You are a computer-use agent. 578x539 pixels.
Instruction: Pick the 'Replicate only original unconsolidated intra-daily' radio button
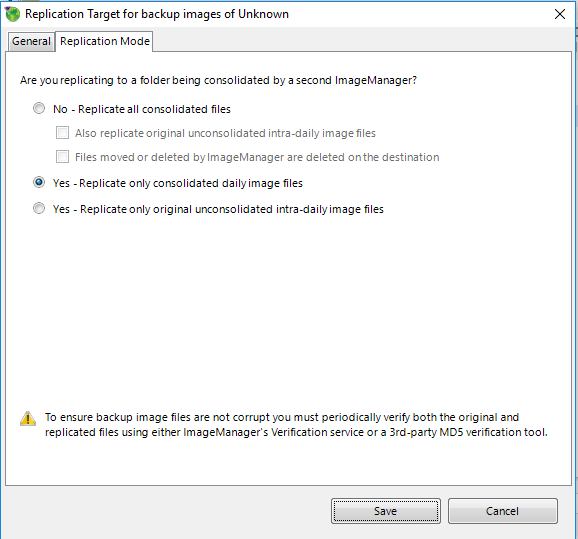click(39, 208)
